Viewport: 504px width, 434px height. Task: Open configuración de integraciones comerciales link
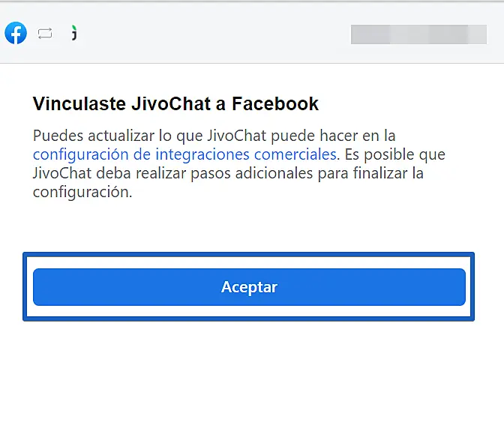pos(184,154)
